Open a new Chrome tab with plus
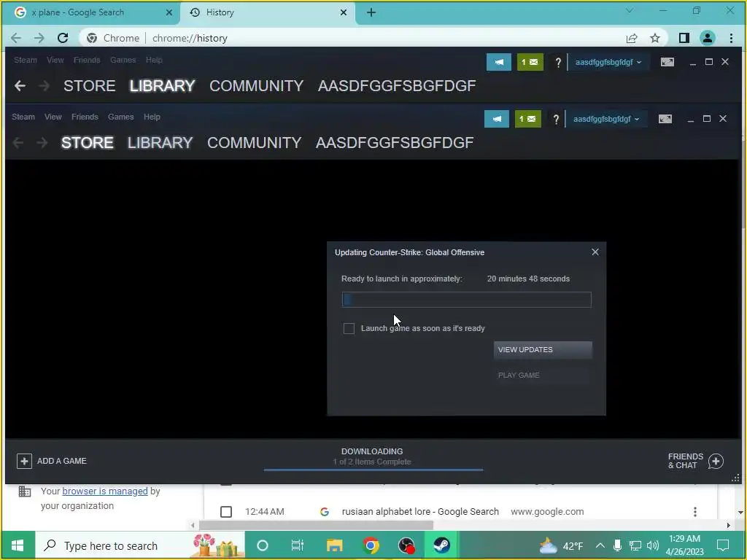 coord(371,12)
